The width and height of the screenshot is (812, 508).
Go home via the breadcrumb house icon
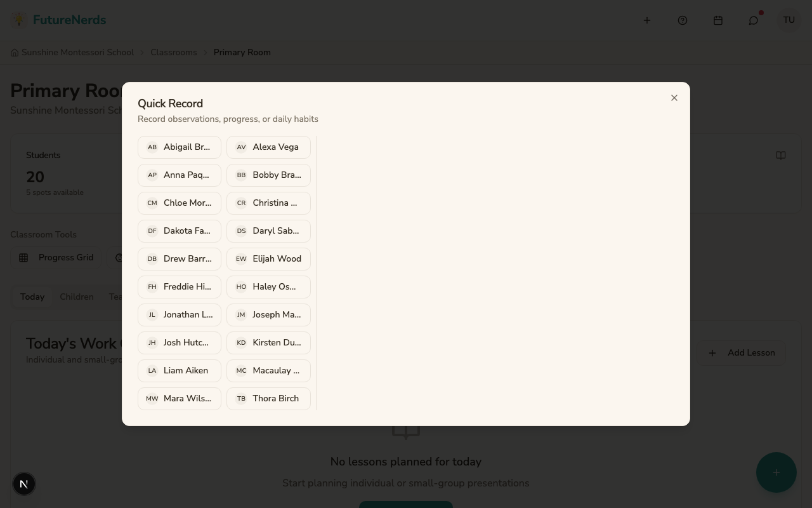15,52
